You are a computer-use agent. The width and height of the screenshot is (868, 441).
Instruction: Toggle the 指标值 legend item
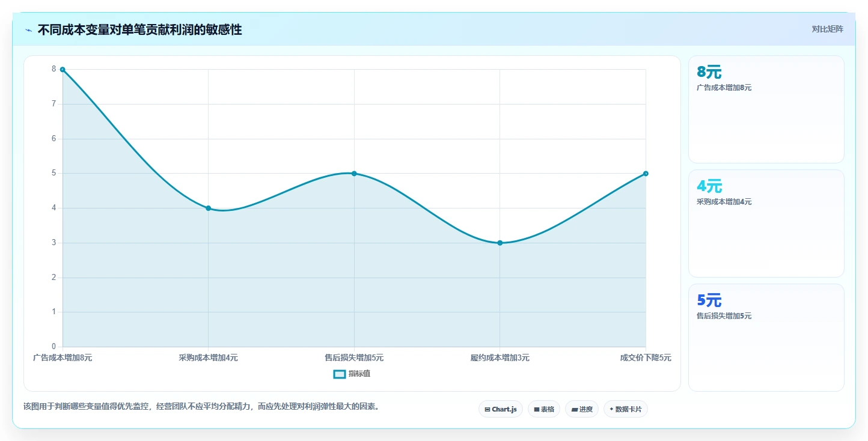(x=352, y=374)
